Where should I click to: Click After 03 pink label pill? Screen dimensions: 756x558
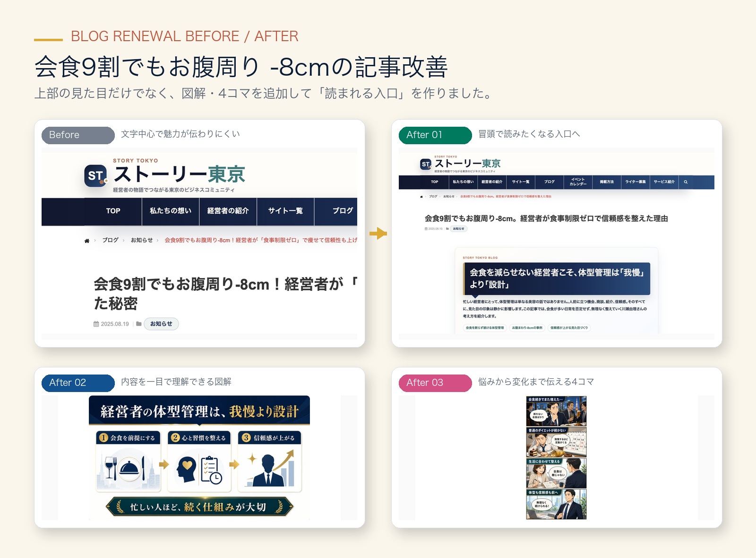(436, 383)
